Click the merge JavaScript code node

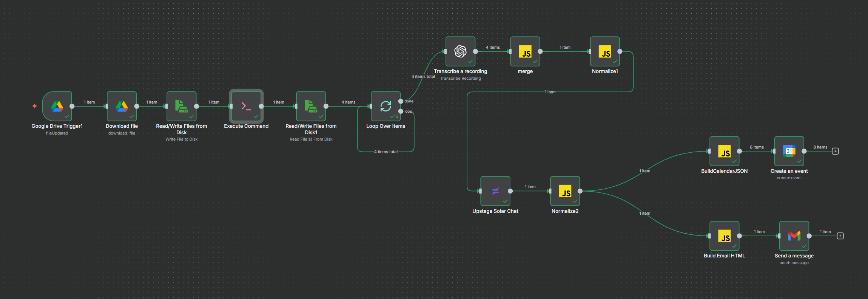(525, 51)
